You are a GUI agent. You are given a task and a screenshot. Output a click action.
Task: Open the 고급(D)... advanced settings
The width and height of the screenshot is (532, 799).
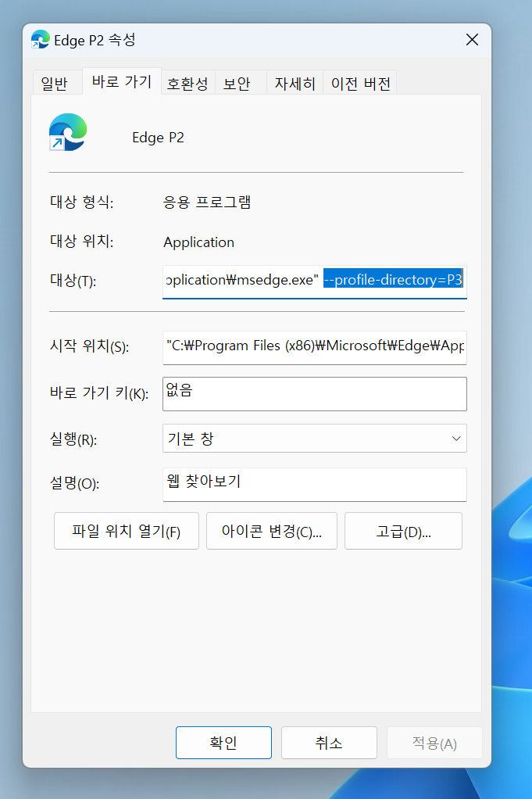(403, 531)
